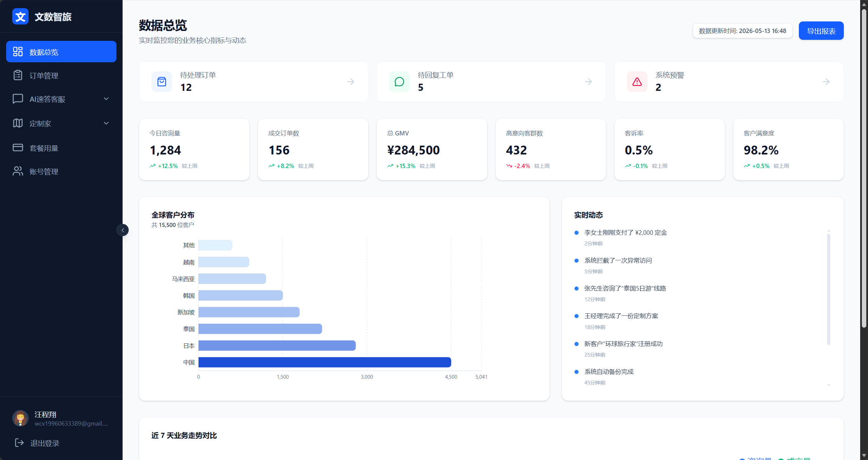This screenshot has width=868, height=460.
Task: Collapse the sidebar with round arrow button
Action: tap(123, 230)
